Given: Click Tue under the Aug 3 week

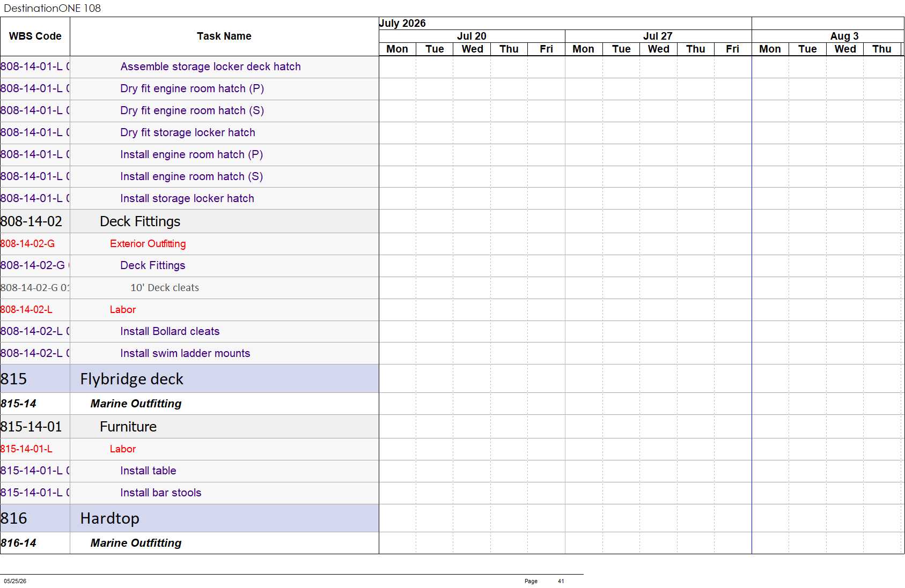Looking at the screenshot, I should tap(807, 49).
